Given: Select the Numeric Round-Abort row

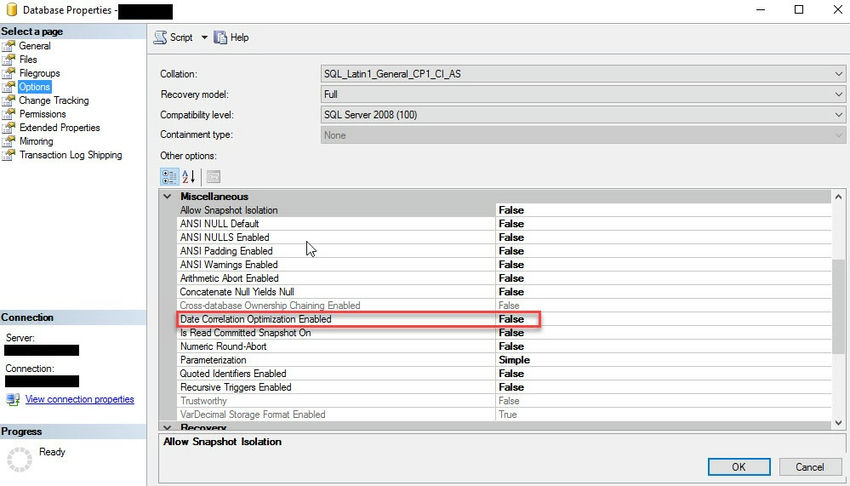Looking at the screenshot, I should (x=505, y=346).
